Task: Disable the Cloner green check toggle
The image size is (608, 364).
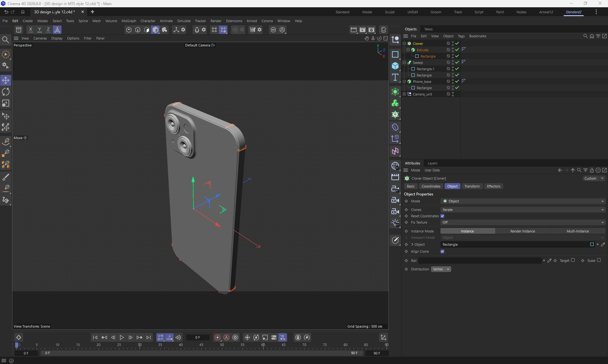Action: pyautogui.click(x=457, y=43)
